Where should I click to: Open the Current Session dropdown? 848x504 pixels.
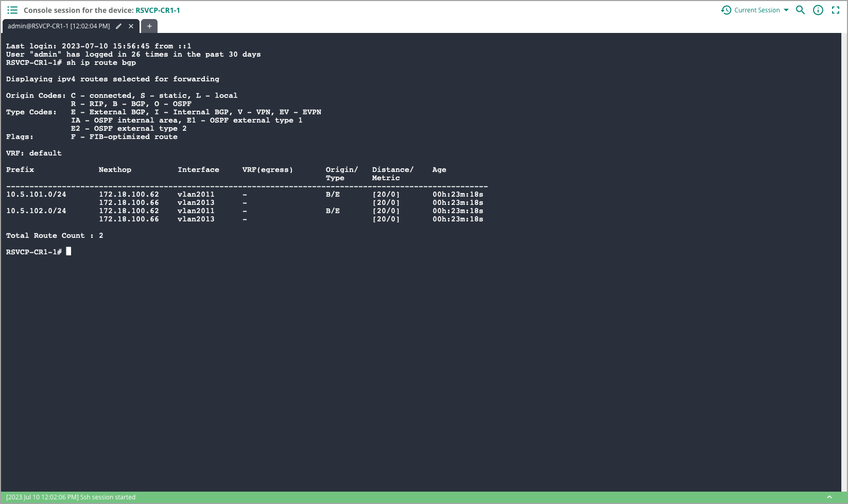[x=756, y=10]
